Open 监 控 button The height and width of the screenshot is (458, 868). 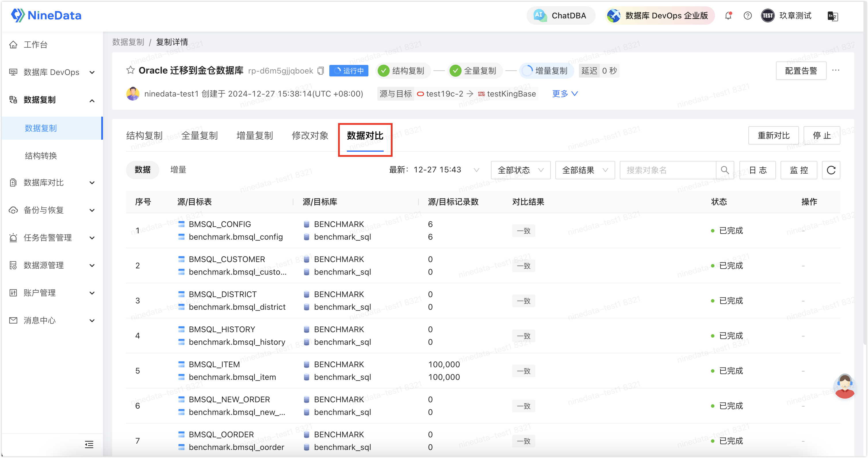point(799,170)
